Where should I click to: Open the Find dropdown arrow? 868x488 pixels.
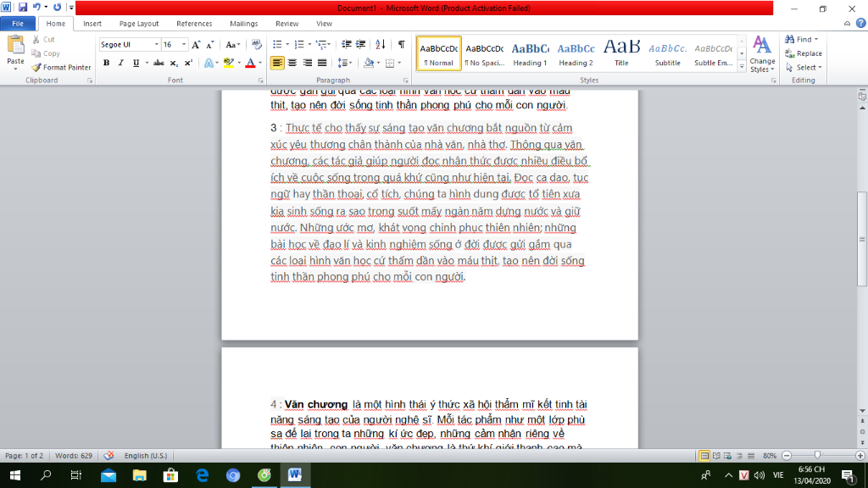click(x=816, y=39)
